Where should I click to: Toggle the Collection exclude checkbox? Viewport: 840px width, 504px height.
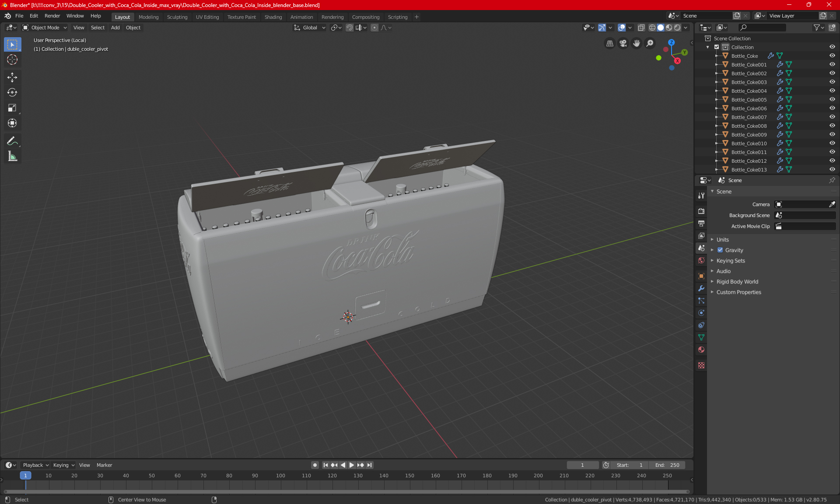[x=717, y=47]
